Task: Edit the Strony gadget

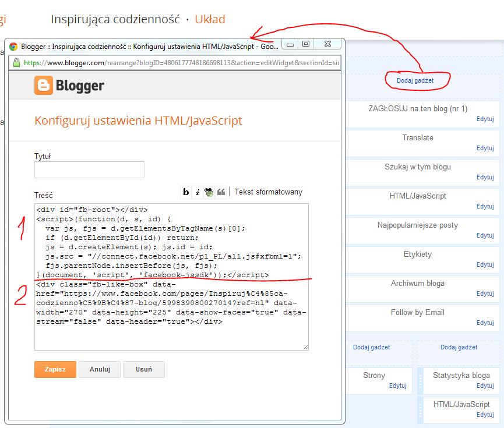Action: [397, 385]
